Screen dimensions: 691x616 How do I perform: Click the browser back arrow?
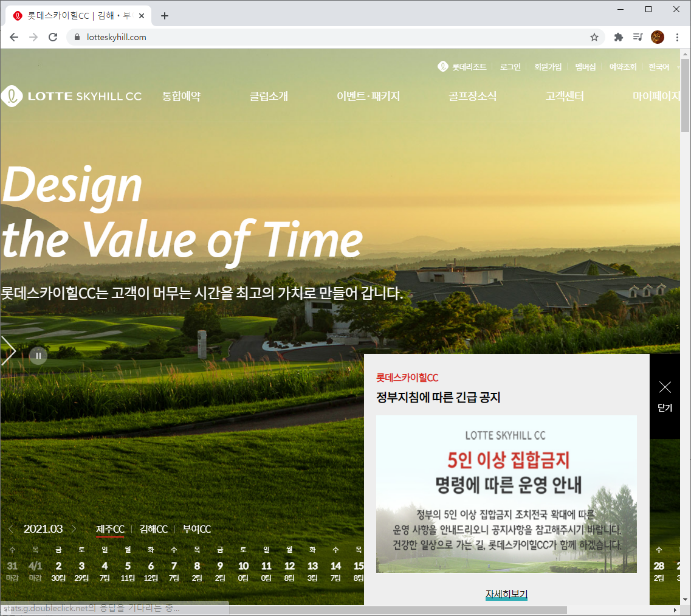pyautogui.click(x=14, y=37)
